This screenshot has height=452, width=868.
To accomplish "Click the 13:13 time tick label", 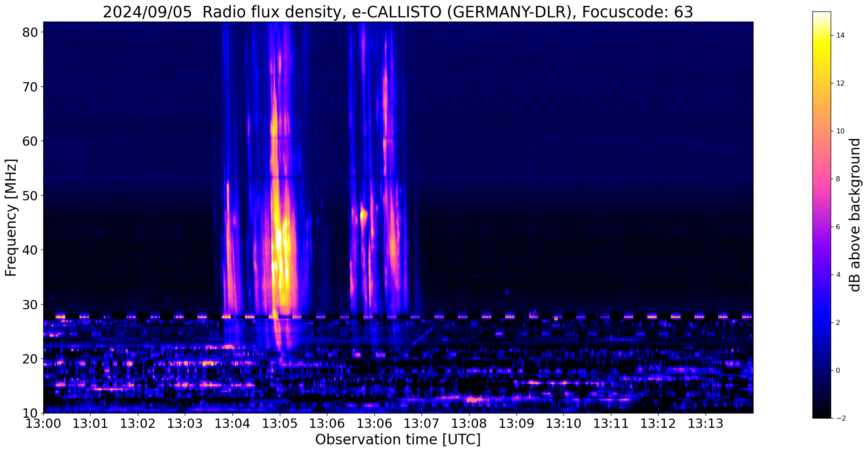I will tap(706, 424).
